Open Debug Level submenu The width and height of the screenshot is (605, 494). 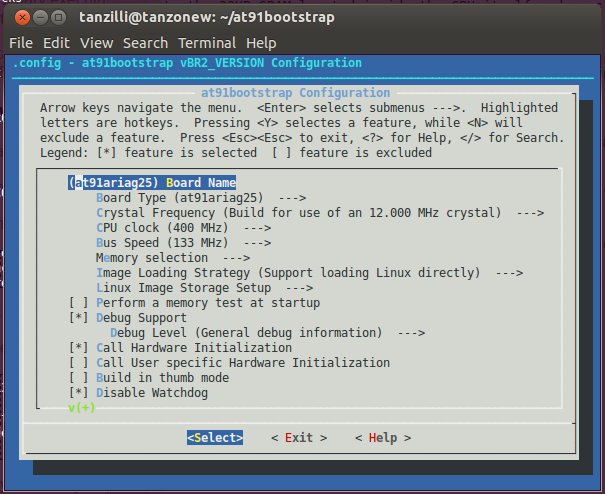(267, 333)
